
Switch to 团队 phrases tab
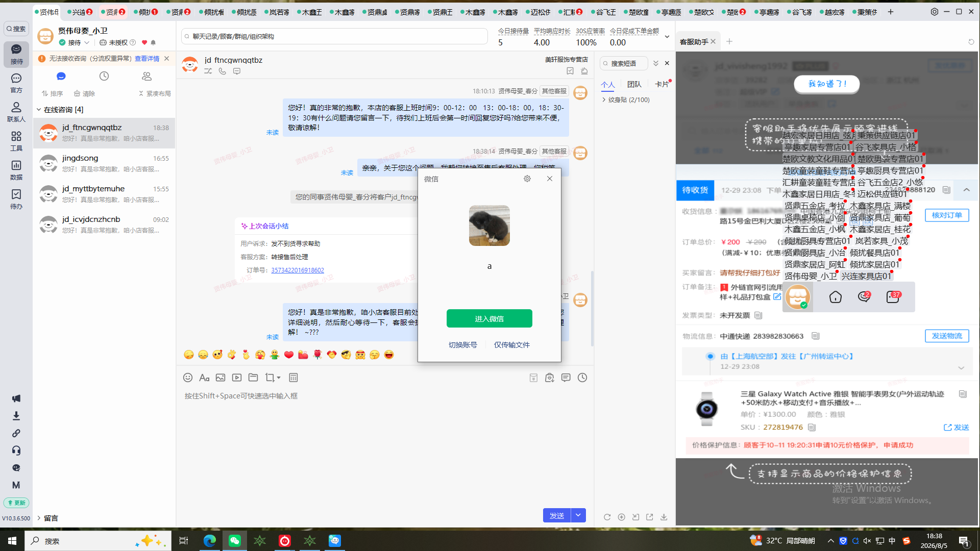point(634,85)
